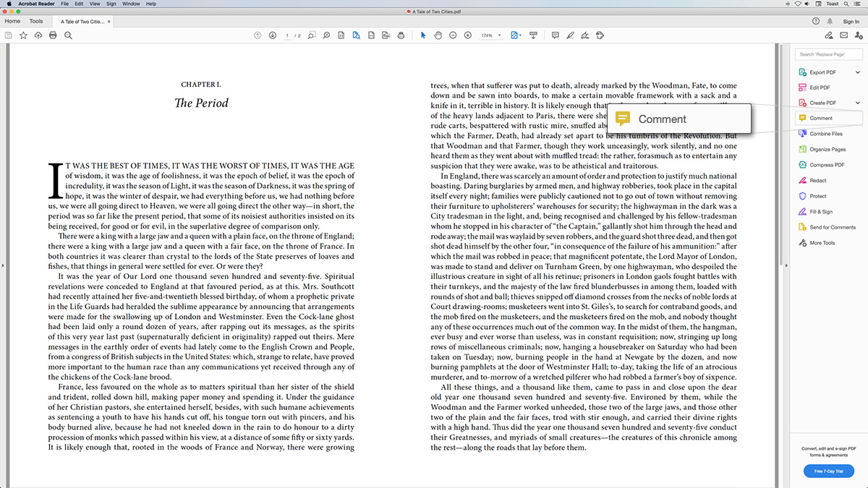Open Export PDF tool

823,72
